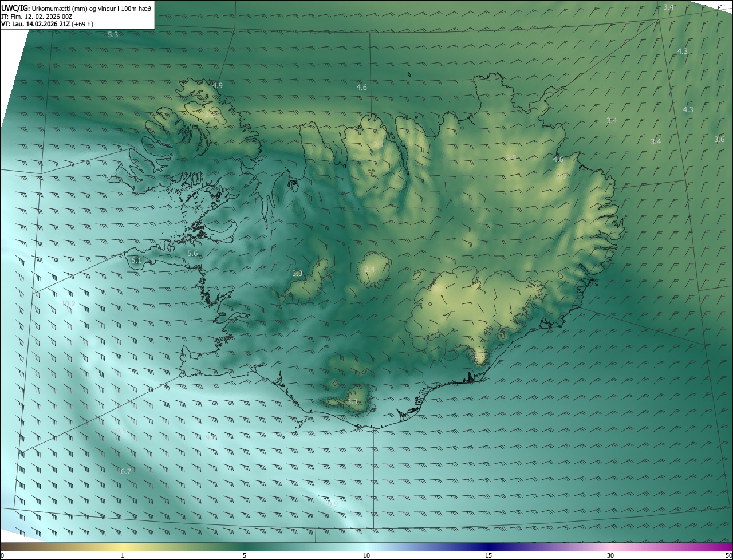Click the 30 tick on the color scale

(610, 555)
